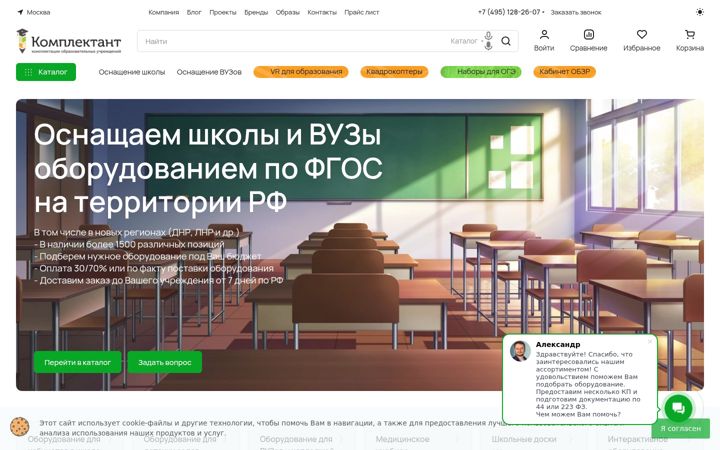Open the Оснащение ВУЗов link
The image size is (720, 450).
(x=209, y=72)
